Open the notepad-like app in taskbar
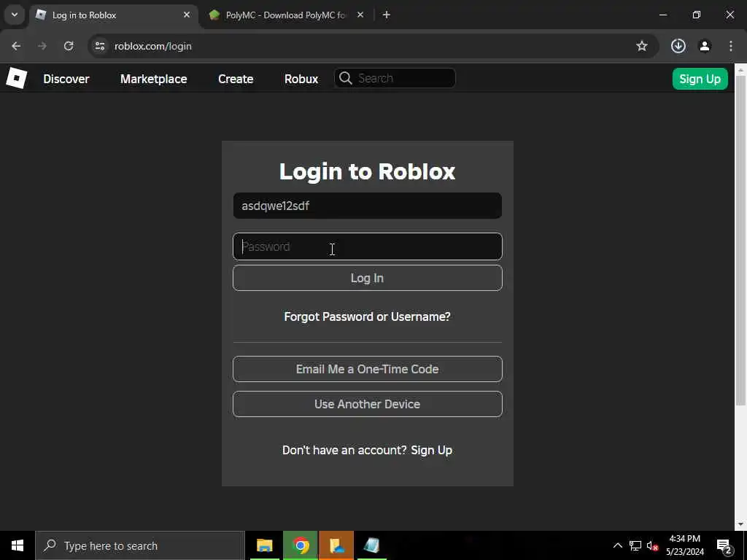The width and height of the screenshot is (747, 560). point(371,545)
